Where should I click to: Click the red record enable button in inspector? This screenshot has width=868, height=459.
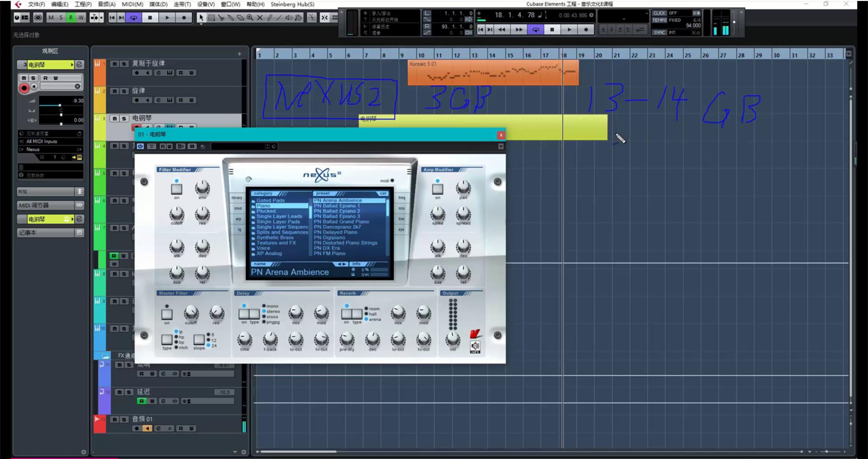click(x=24, y=88)
